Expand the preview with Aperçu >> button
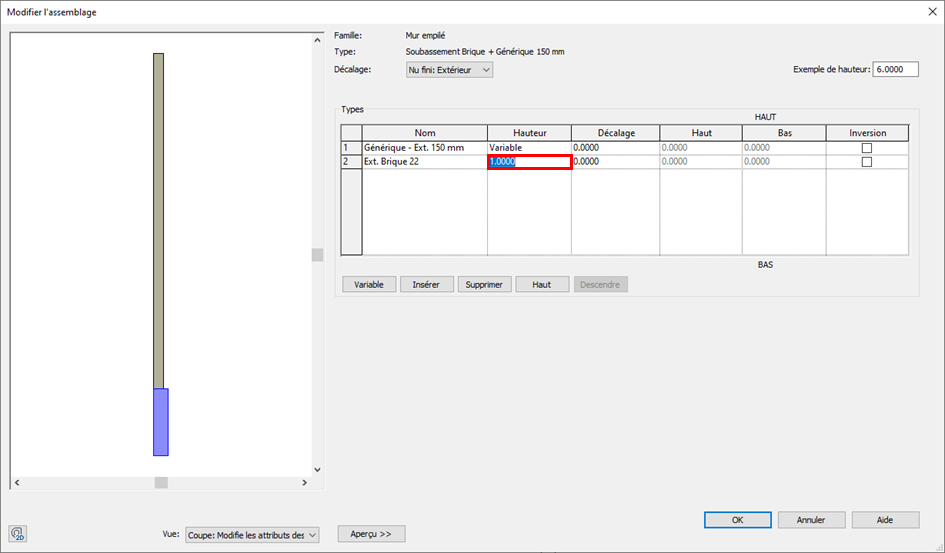945x553 pixels. [x=371, y=534]
